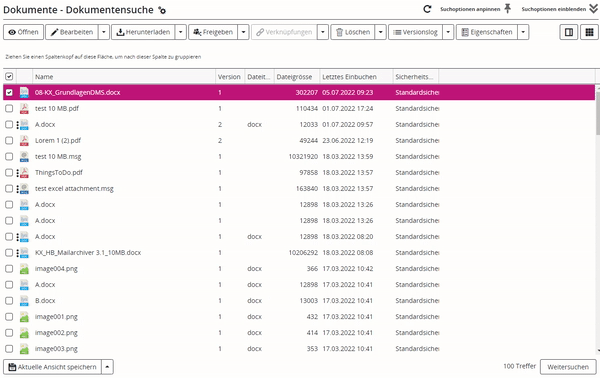
Task: Click docx icon of B.docx
Action: click(x=24, y=301)
